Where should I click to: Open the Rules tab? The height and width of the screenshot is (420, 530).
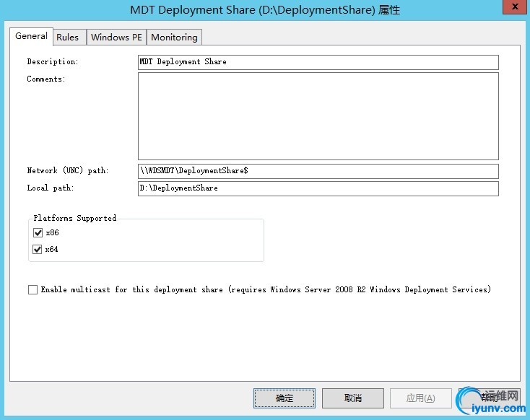point(69,38)
